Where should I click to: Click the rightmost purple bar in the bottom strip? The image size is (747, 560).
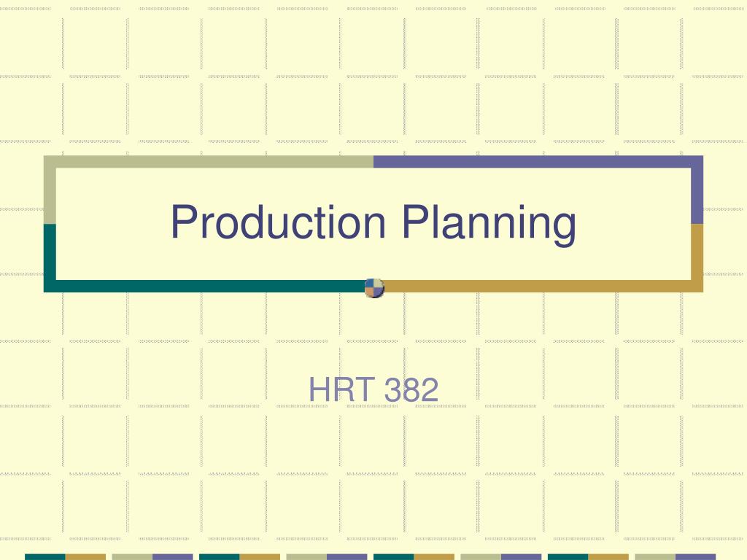pos(695,556)
